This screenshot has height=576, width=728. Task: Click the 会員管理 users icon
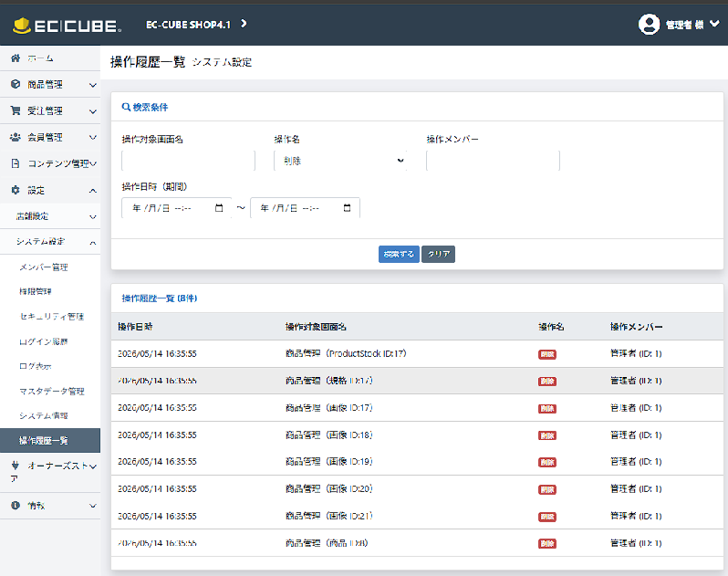coord(16,137)
